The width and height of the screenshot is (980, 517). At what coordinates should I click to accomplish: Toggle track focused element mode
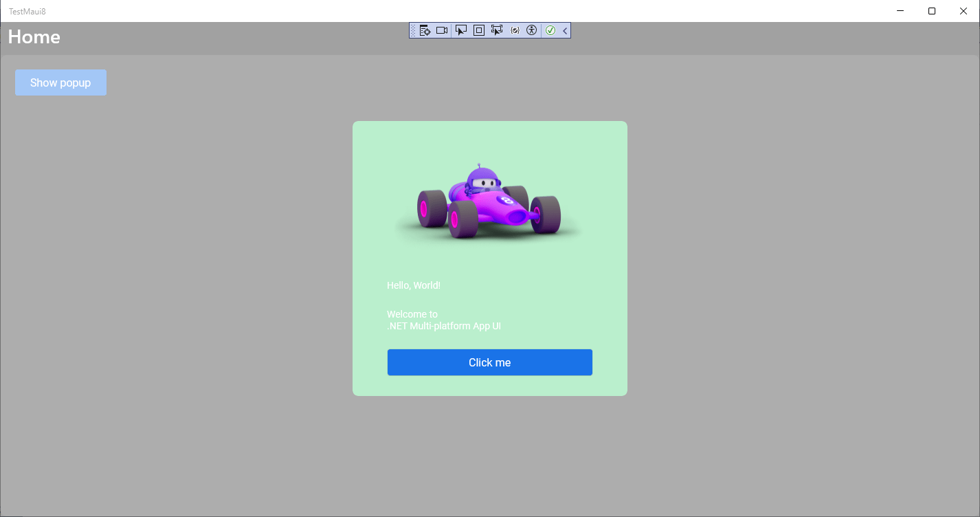coord(497,30)
